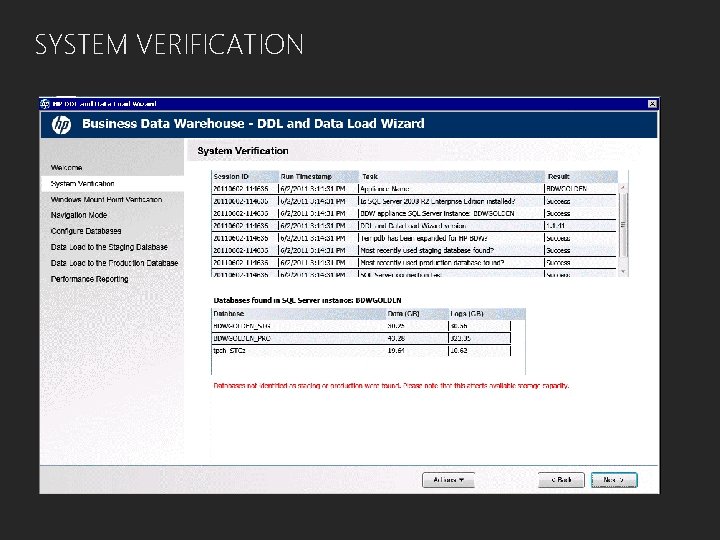
Task: Select the BDWGOLDEN_PRO database row
Action: [x=361, y=338]
